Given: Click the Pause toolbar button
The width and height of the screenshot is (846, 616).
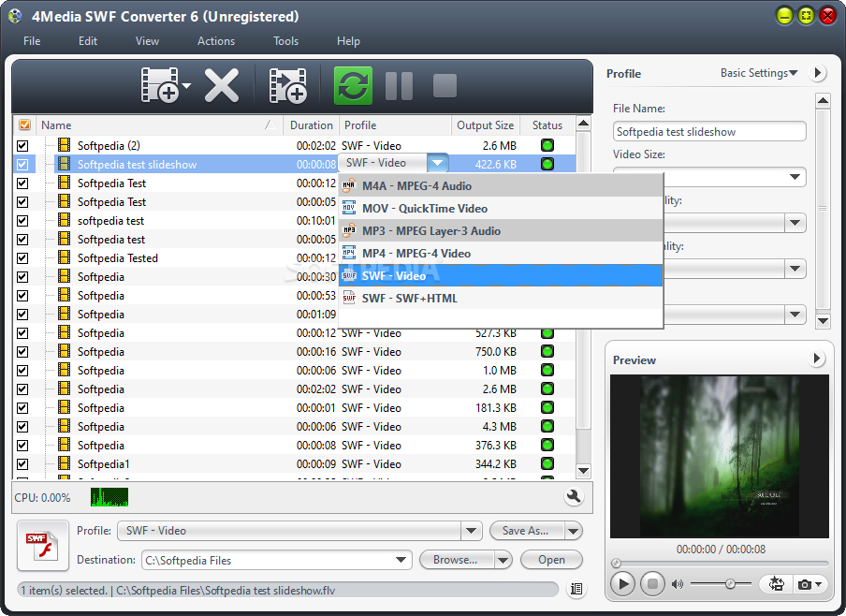Looking at the screenshot, I should click(400, 85).
